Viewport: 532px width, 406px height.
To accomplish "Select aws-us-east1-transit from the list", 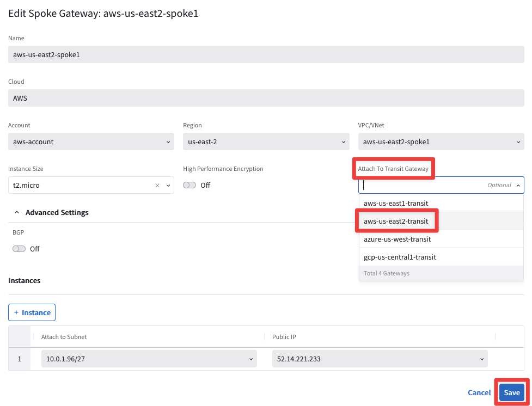I will (396, 204).
